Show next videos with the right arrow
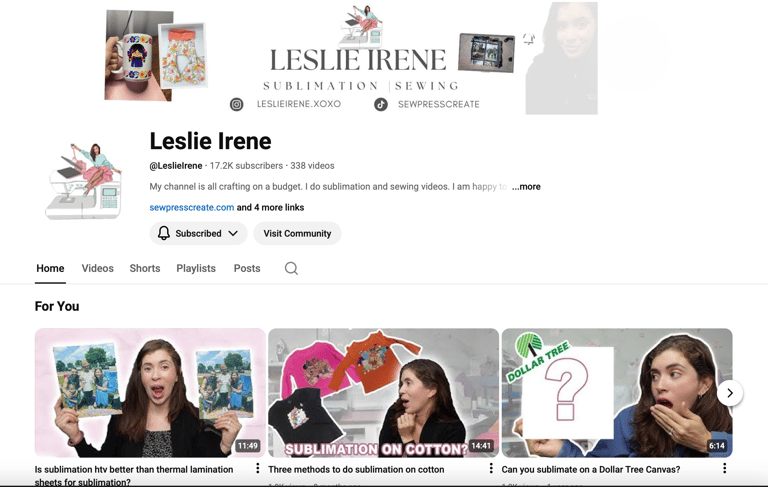The height and width of the screenshot is (487, 768). click(730, 393)
